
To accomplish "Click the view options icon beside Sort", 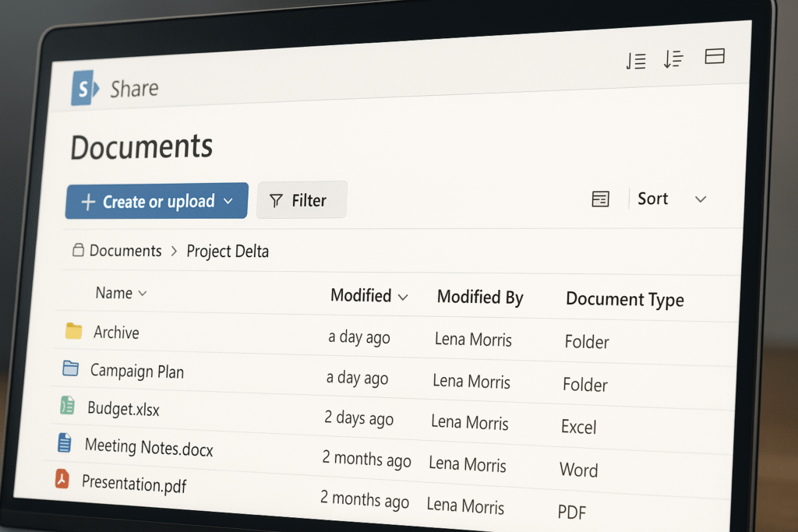I will (x=600, y=199).
